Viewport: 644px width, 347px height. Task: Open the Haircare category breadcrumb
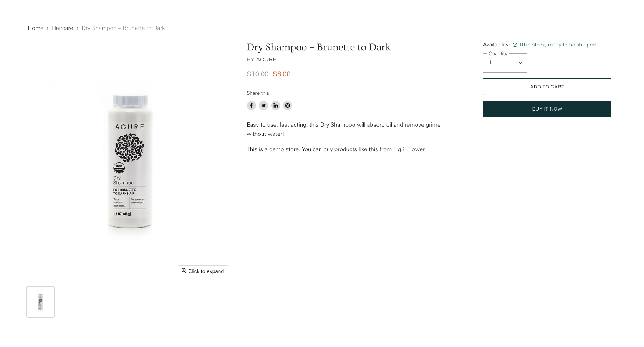pos(62,28)
